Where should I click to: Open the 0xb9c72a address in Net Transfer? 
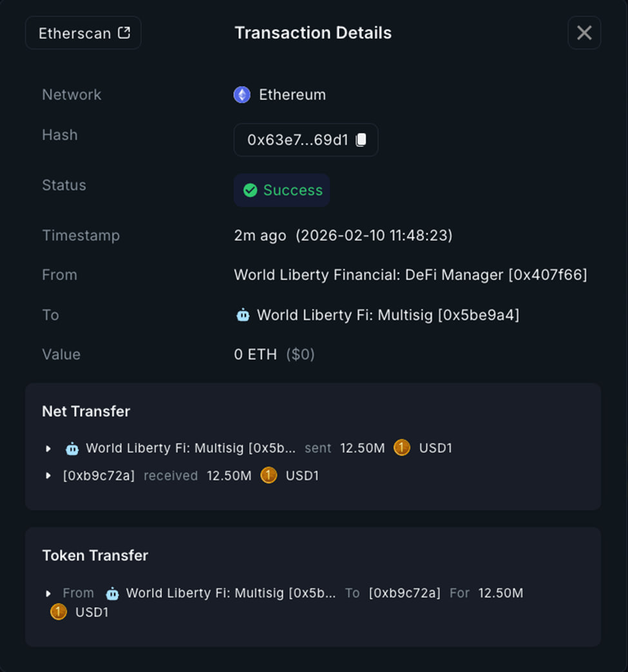(99, 476)
